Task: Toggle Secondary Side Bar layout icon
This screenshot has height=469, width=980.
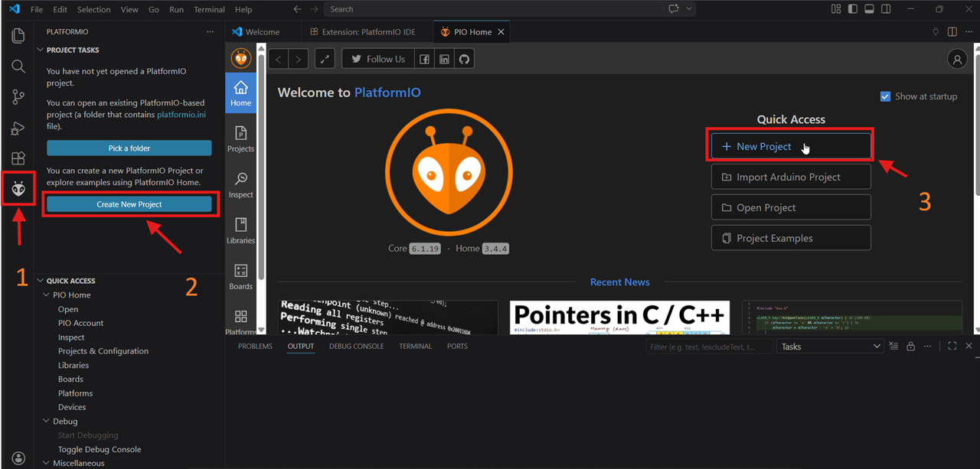Action: click(x=886, y=9)
